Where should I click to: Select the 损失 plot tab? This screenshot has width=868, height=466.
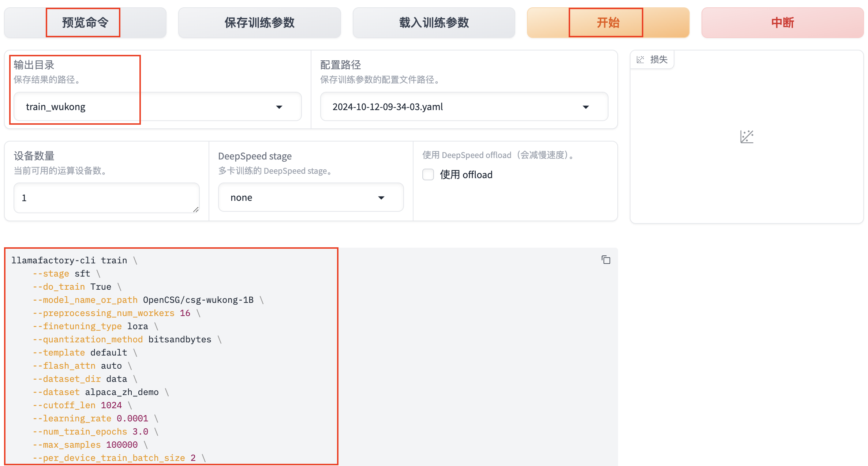[x=658, y=60]
